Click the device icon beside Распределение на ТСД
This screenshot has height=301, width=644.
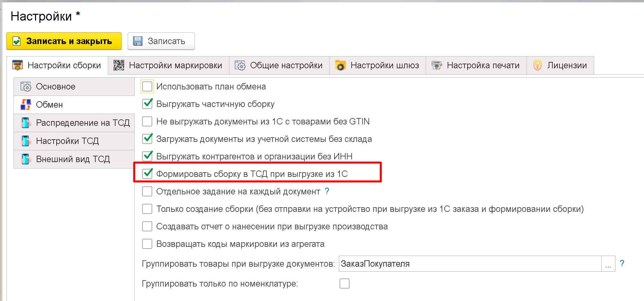(26, 123)
